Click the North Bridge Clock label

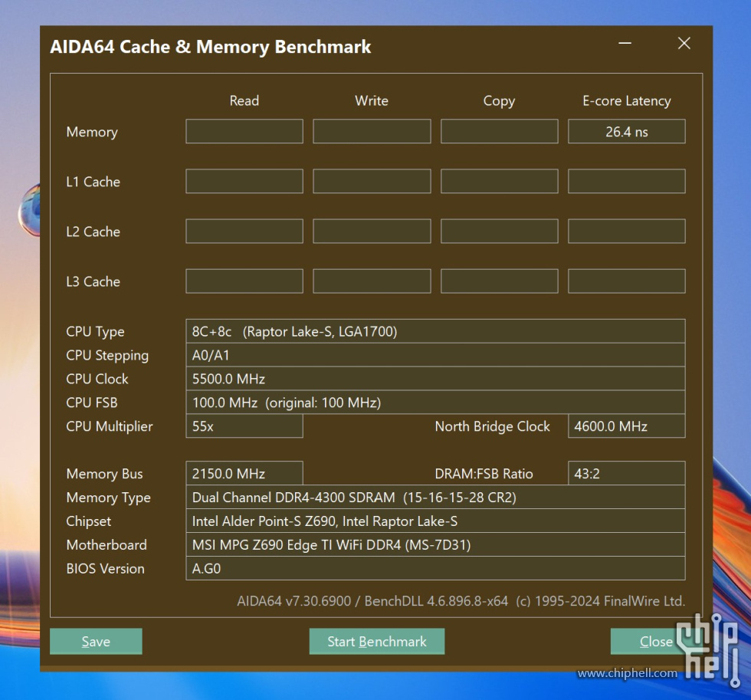point(492,426)
